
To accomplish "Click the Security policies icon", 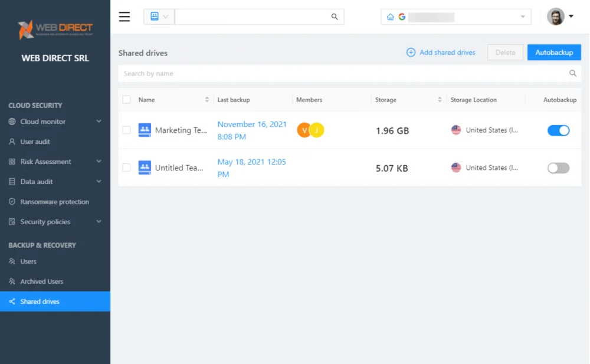I will tap(12, 222).
